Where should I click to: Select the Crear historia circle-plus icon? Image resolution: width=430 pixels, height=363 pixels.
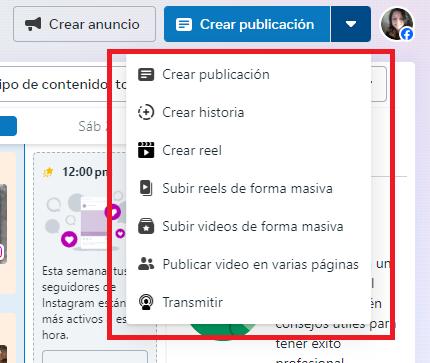(146, 112)
